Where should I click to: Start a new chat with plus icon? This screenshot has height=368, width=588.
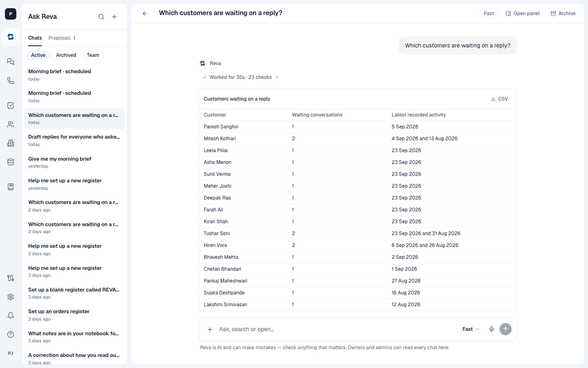[114, 17]
